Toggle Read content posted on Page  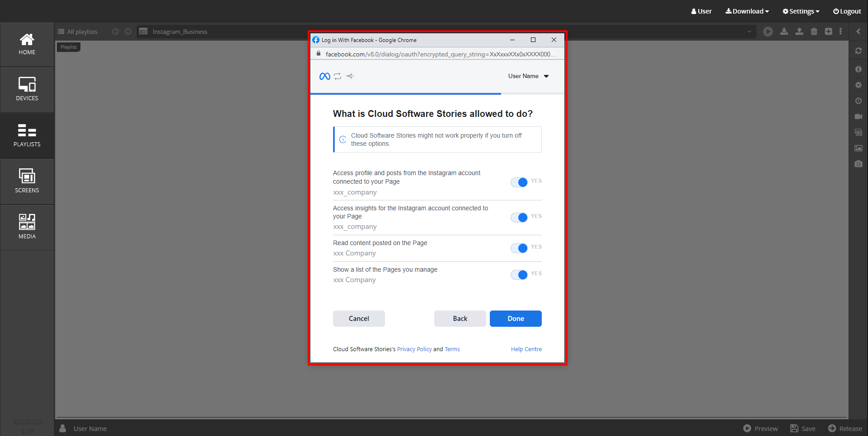click(519, 248)
